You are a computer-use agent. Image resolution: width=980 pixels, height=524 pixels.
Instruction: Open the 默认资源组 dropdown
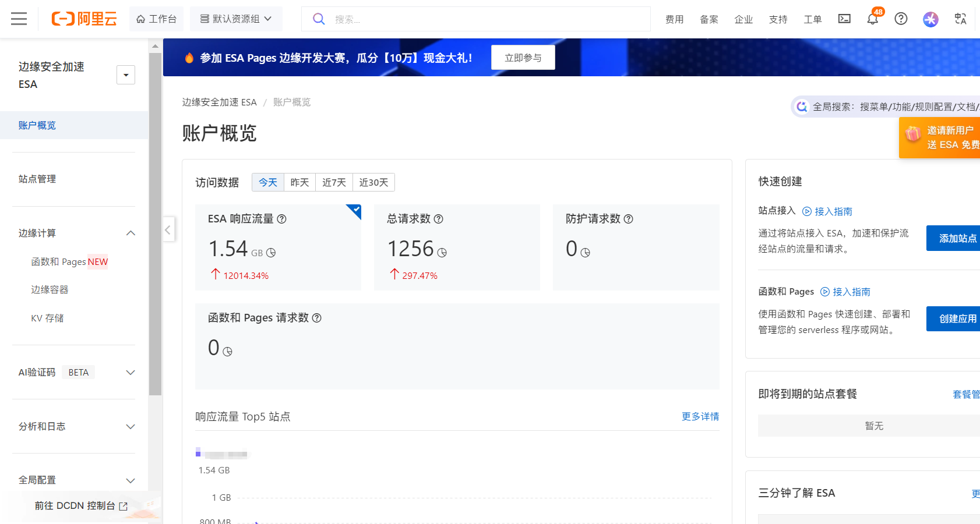[x=236, y=18]
